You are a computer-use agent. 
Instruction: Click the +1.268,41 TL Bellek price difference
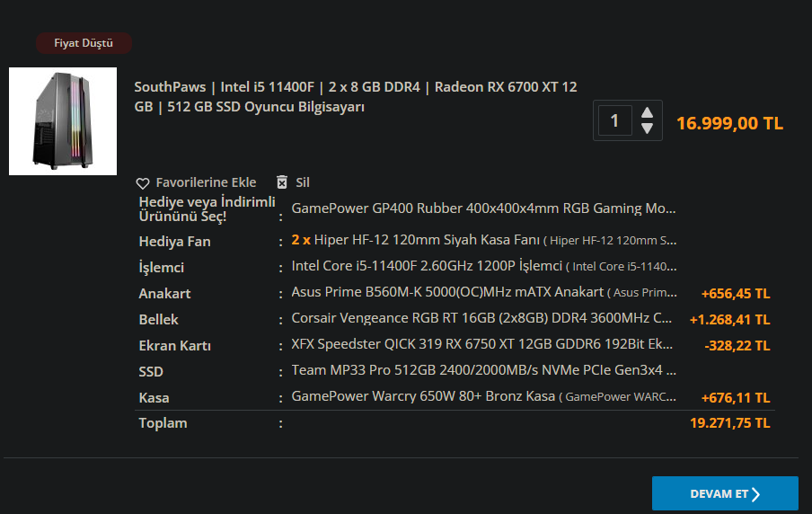[x=729, y=320]
